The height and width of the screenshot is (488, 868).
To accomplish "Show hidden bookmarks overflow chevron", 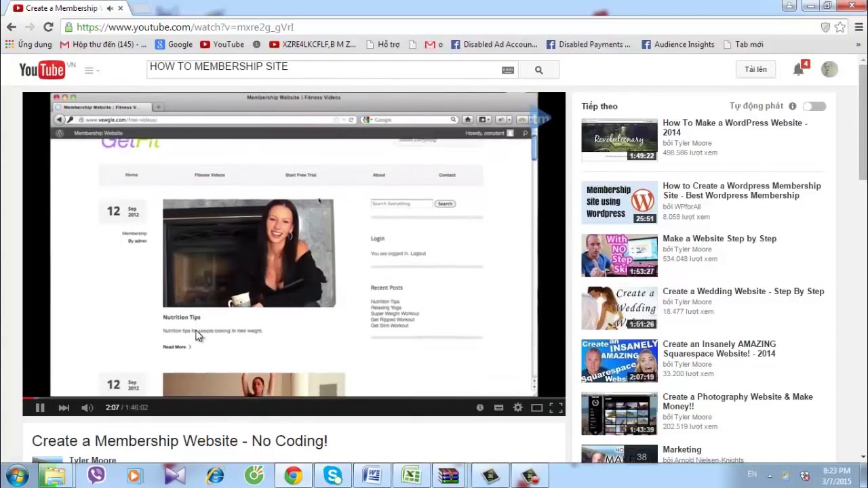I will [x=858, y=45].
